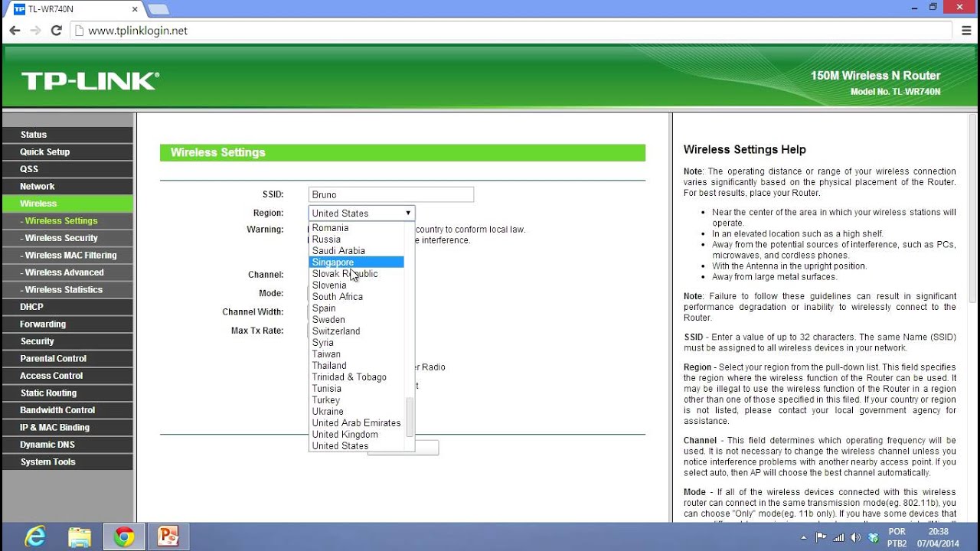The image size is (980, 551).
Task: Open Wireless Statistics submenu
Action: coord(67,290)
